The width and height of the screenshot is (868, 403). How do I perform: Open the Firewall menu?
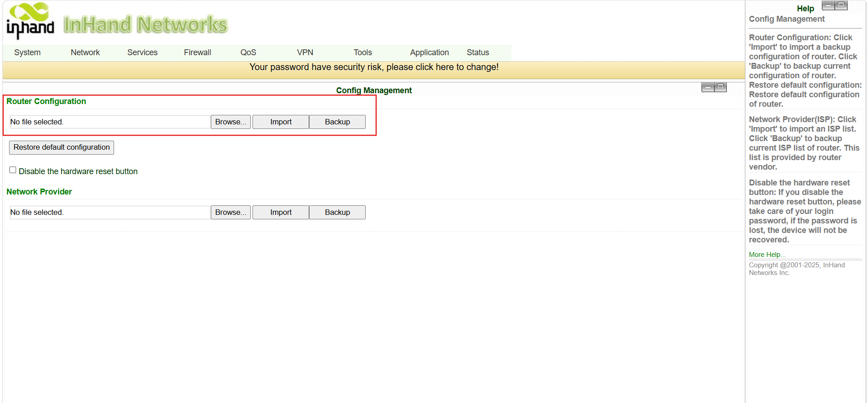click(197, 52)
